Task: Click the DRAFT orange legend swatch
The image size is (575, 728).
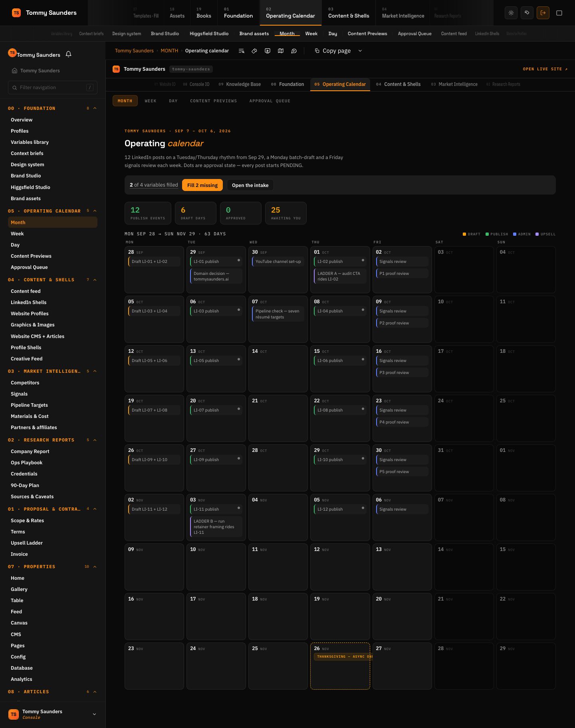Action: pyautogui.click(x=464, y=234)
